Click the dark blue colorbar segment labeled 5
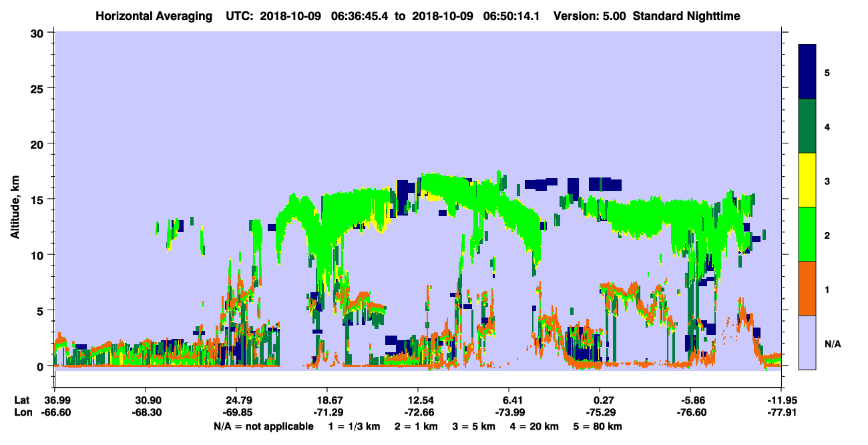 click(x=808, y=72)
